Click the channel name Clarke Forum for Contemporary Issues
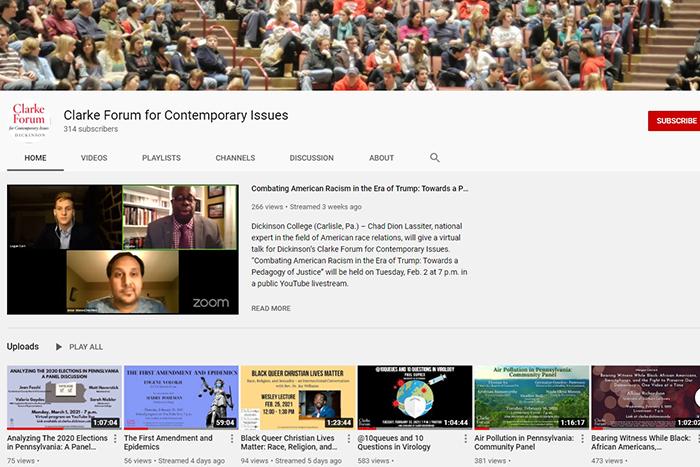The image size is (700, 467). click(176, 115)
